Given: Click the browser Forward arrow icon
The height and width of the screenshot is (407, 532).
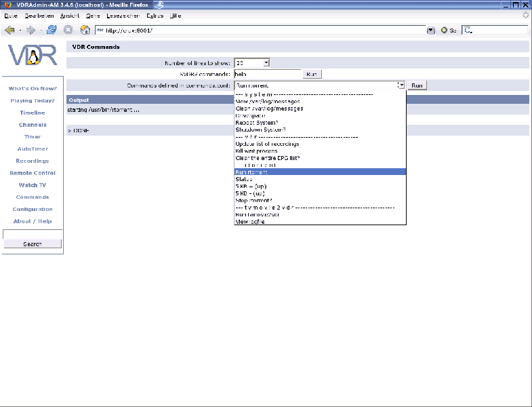Looking at the screenshot, I should pos(30,30).
